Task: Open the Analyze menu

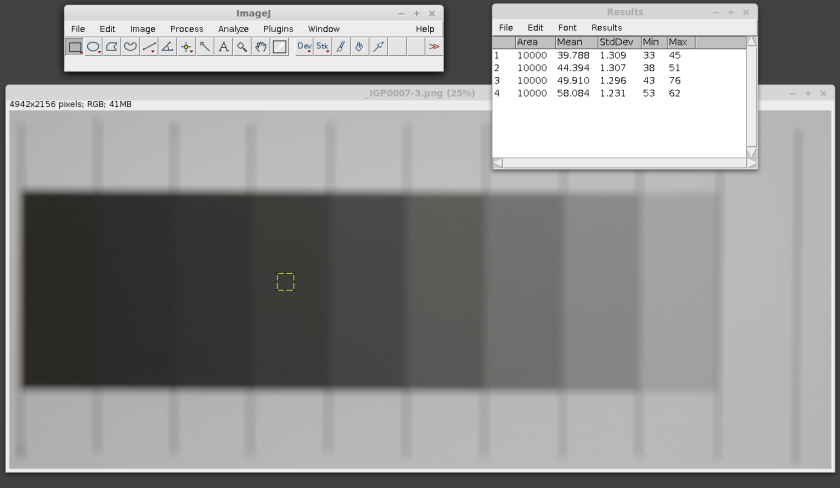Action: [x=233, y=29]
